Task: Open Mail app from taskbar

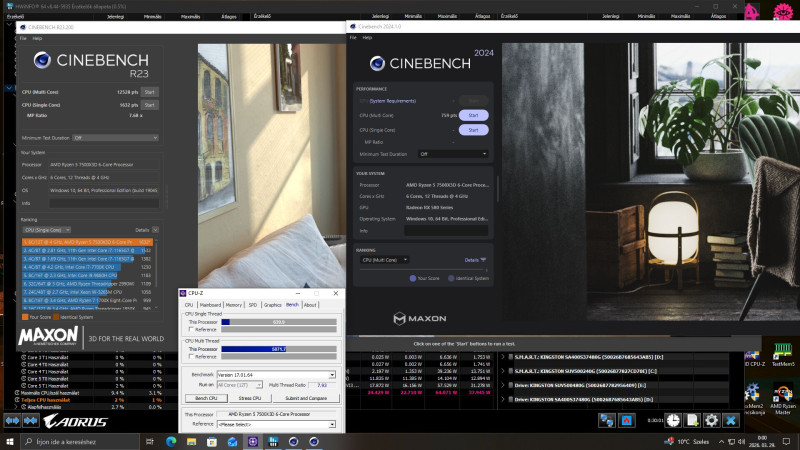Action: point(232,441)
